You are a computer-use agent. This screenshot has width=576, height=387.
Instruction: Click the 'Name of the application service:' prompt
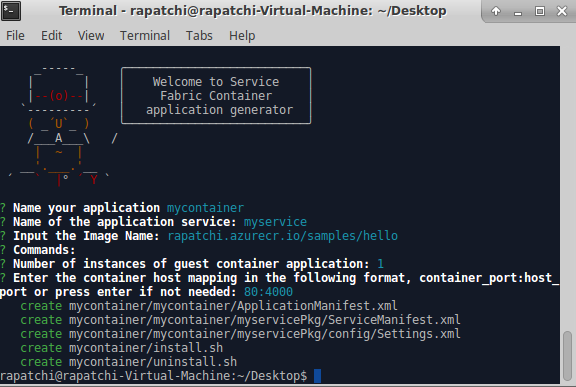tap(125, 222)
